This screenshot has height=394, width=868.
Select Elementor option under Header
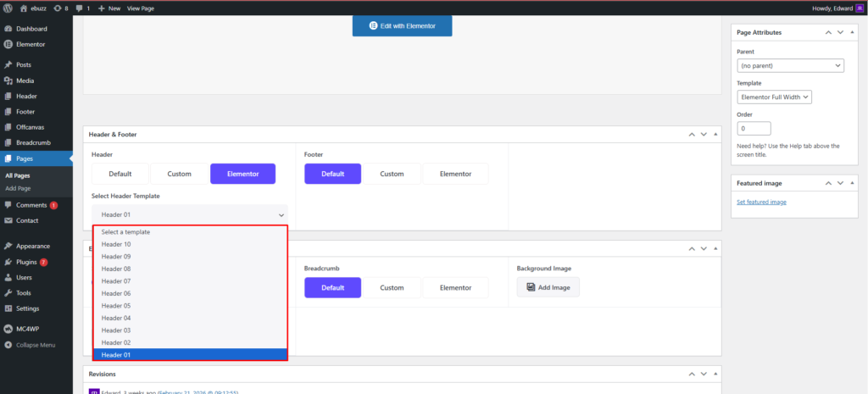(x=242, y=174)
